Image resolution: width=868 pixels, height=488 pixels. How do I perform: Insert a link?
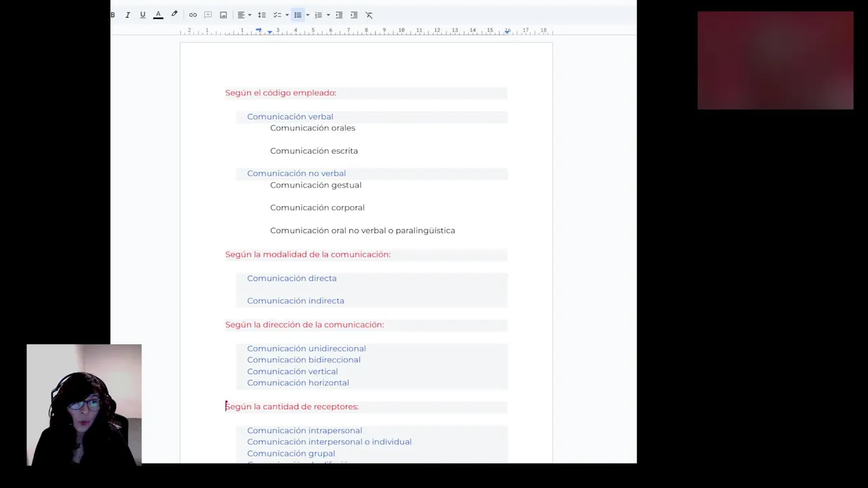click(193, 15)
